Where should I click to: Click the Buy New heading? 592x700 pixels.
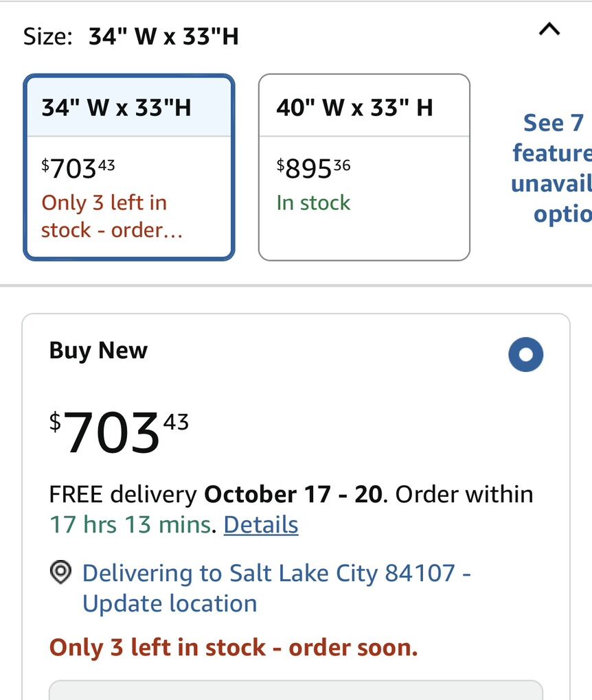click(98, 351)
